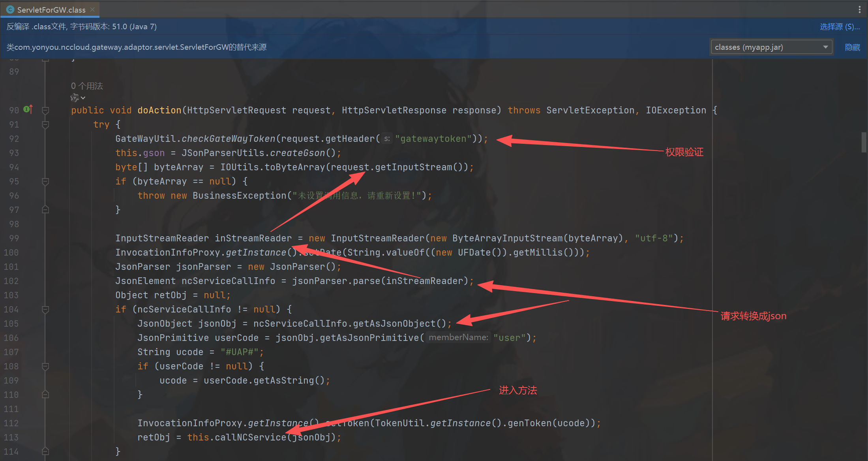The image size is (868, 461).
Task: Expand the AI assistant chevron dropdown
Action: 83,98
